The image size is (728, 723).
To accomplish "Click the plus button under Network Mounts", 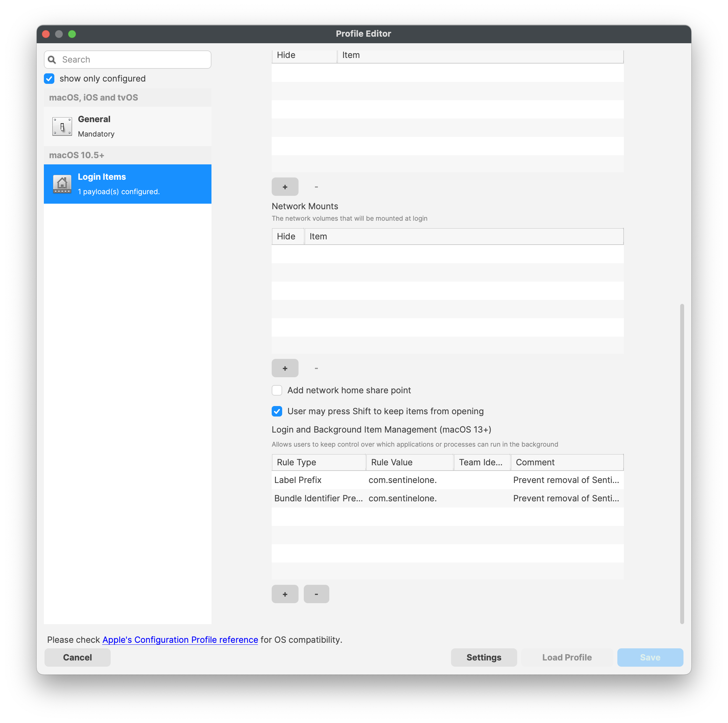I will 285,367.
